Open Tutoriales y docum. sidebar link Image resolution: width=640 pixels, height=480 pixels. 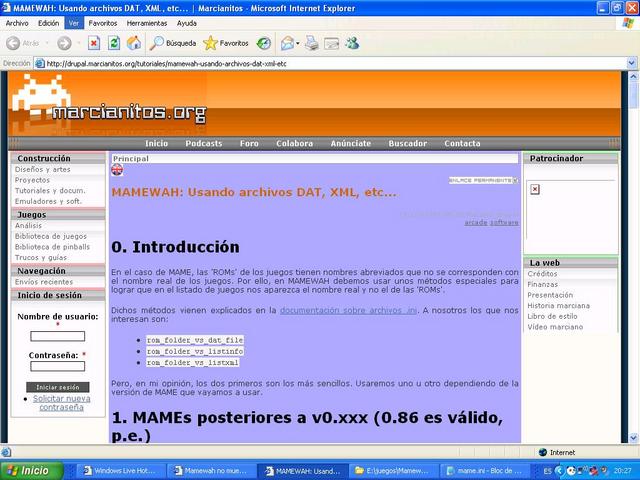click(x=50, y=190)
